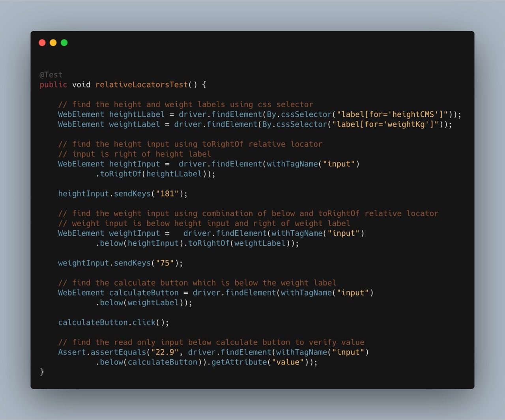Click the "75" string literal
505x420 pixels.
click(x=165, y=263)
